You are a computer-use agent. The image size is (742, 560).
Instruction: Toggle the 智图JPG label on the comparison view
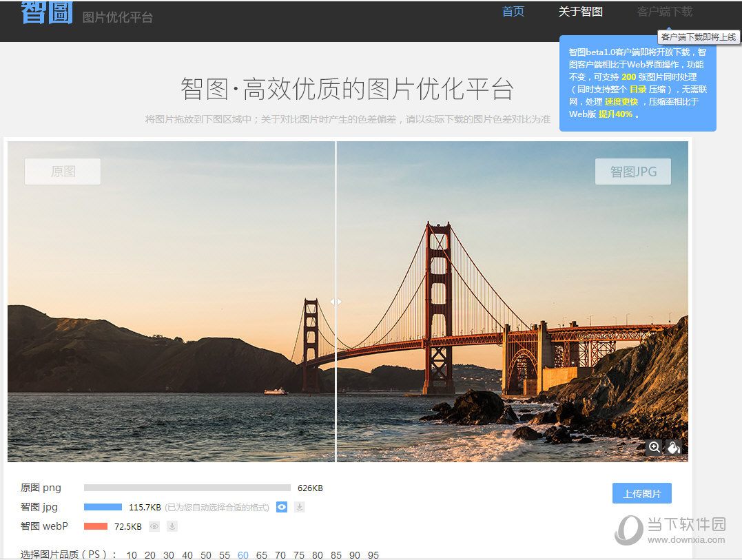(x=632, y=171)
